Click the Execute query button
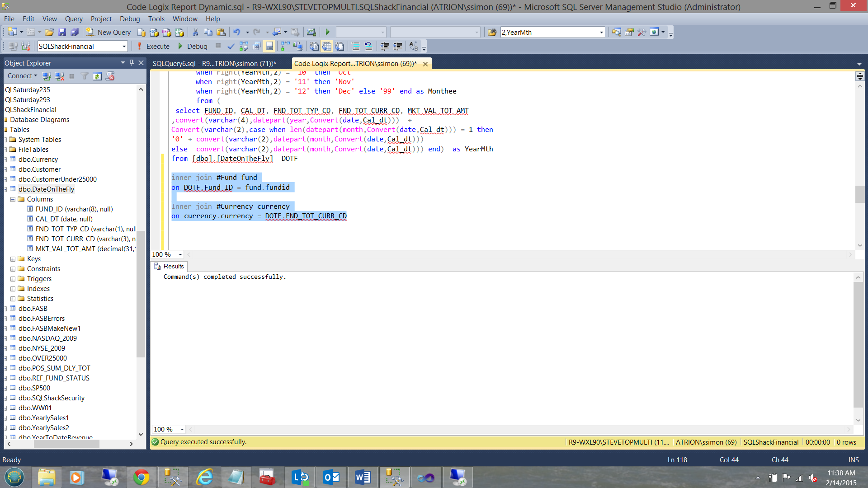 click(x=153, y=46)
